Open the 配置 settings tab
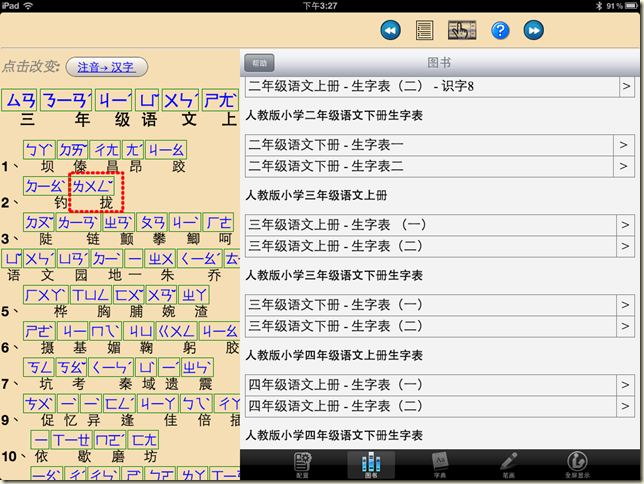 pyautogui.click(x=303, y=465)
